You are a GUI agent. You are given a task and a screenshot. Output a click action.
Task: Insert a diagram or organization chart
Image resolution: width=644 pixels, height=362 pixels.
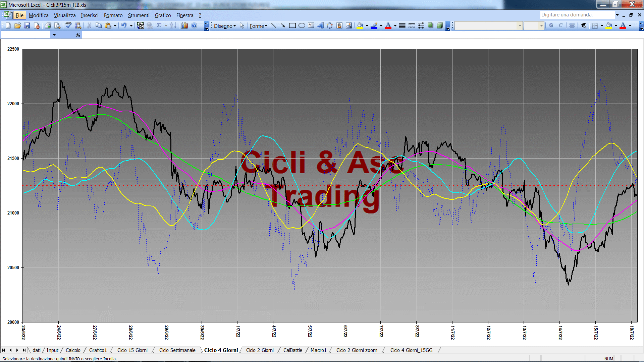tap(330, 25)
